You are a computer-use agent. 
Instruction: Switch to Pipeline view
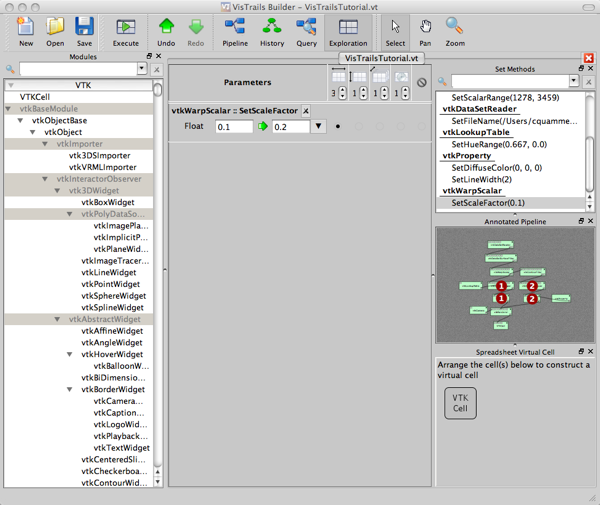pyautogui.click(x=235, y=32)
